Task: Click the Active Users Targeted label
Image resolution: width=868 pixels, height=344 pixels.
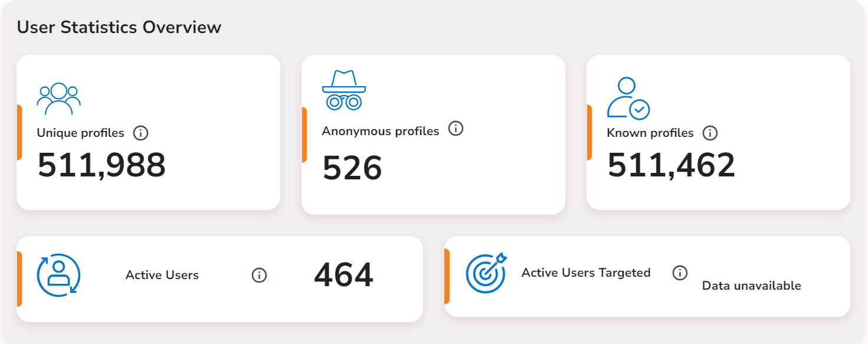Action: (x=586, y=273)
